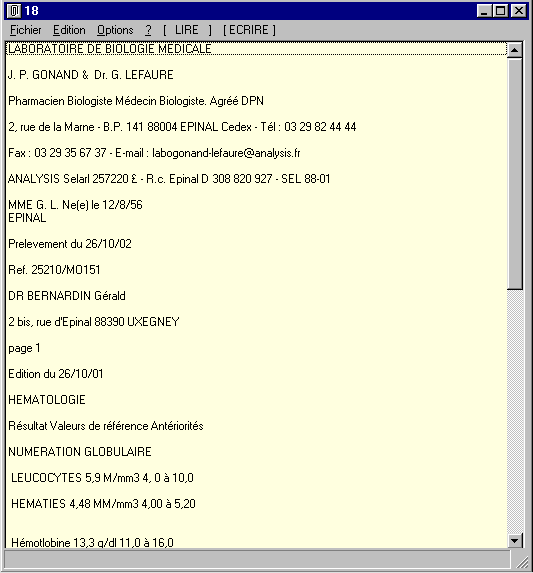Click the vertical scrollbar thumb

[x=515, y=174]
